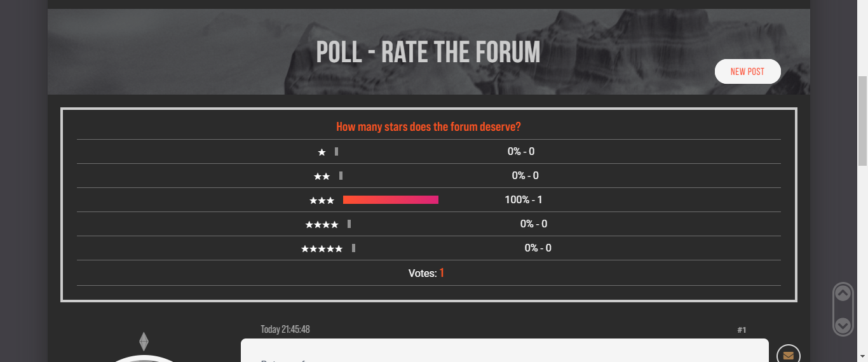Click the three-star gradient result bar

point(391,200)
